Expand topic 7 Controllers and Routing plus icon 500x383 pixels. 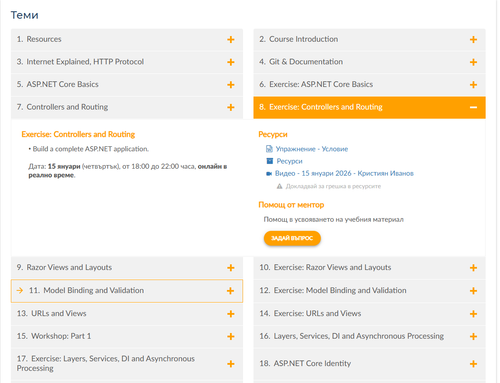pos(230,107)
